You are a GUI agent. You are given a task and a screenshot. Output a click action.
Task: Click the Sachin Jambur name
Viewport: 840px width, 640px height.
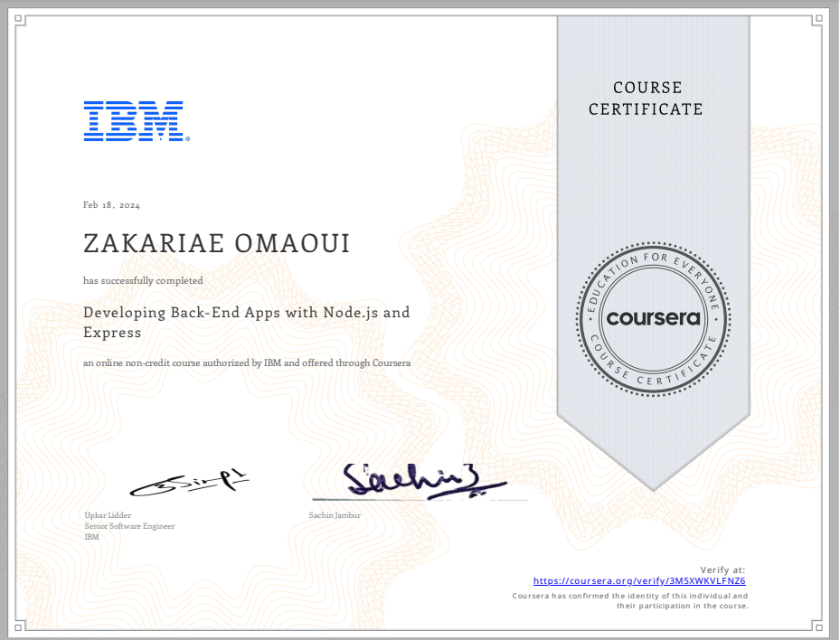click(x=335, y=515)
